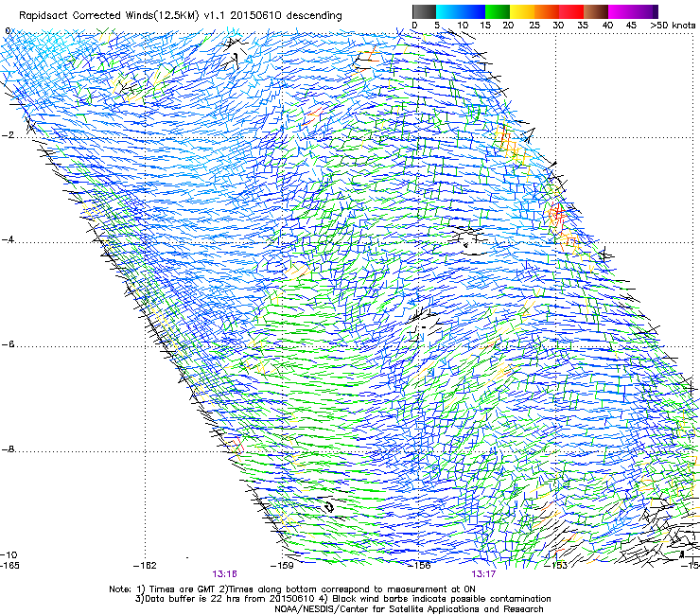700x615 pixels.
Task: Click the -165 longitude axis label
Action: click(9, 566)
